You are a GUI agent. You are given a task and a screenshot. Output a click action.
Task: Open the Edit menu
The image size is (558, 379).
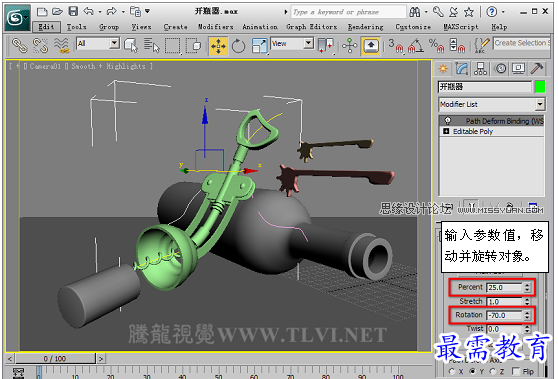(46, 27)
